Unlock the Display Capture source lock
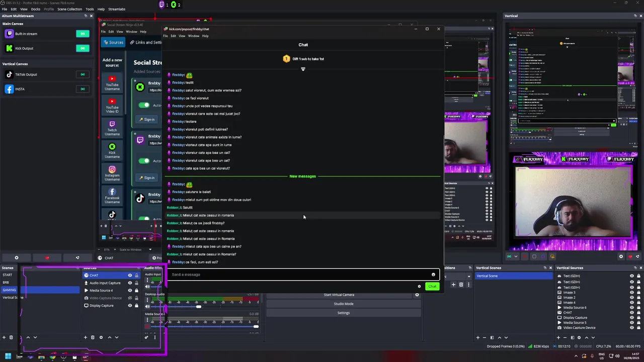 click(136, 306)
